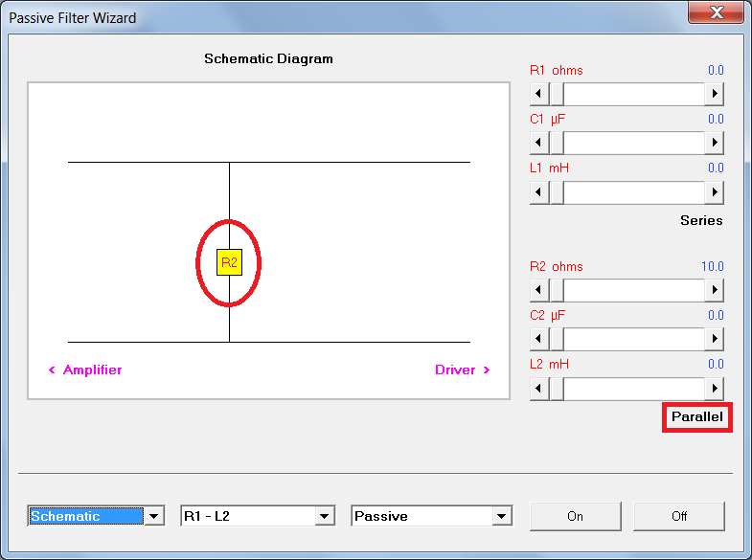Click the On button

(575, 516)
